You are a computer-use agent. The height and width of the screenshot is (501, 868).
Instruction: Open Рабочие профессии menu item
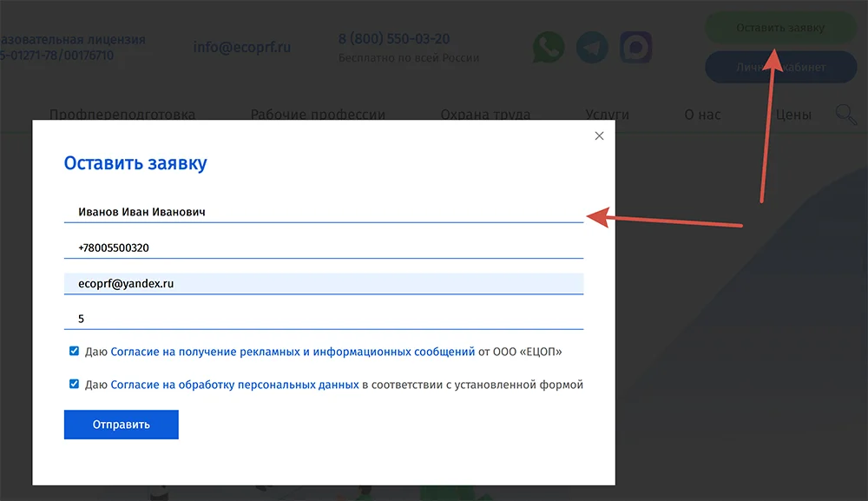click(318, 115)
